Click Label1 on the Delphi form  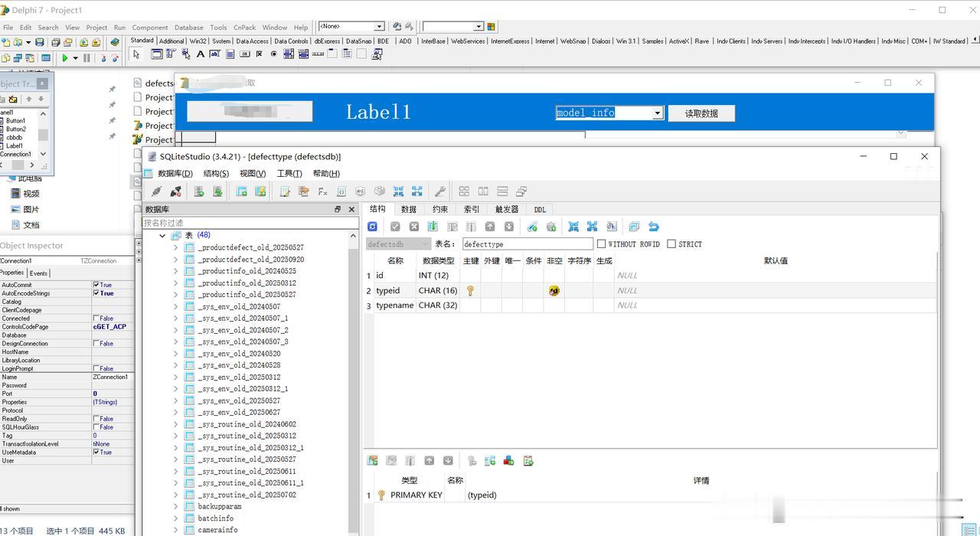coord(378,112)
